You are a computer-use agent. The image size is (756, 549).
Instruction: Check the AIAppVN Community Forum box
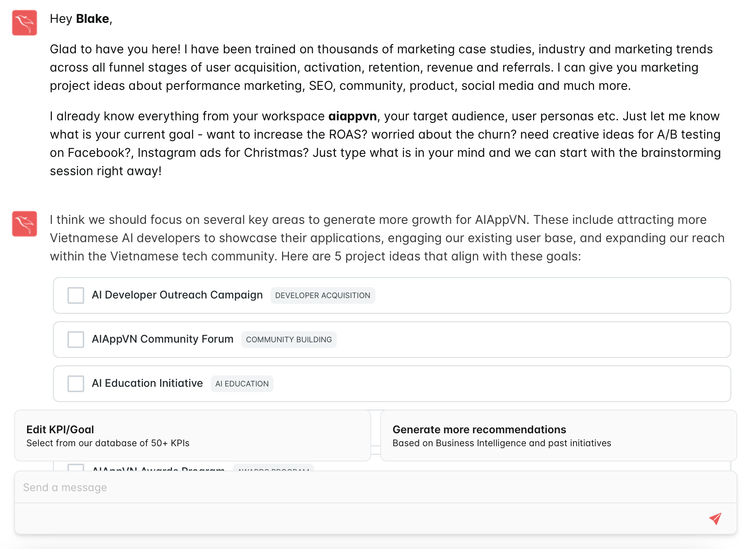[x=76, y=340]
